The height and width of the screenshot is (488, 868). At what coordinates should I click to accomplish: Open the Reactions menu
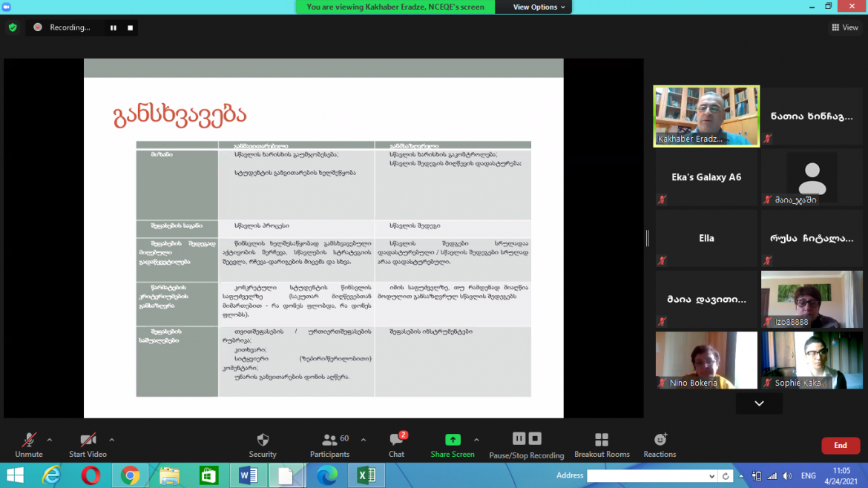pos(660,440)
